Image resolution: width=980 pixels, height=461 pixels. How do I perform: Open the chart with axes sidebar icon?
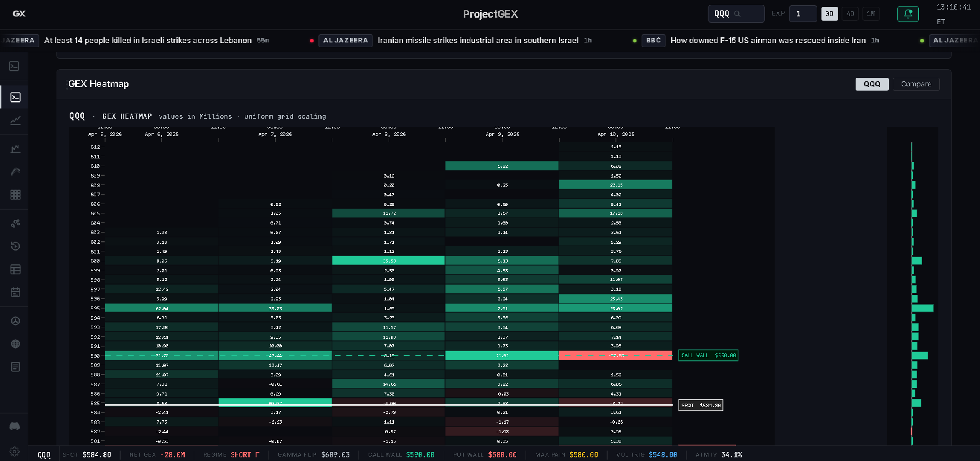(x=15, y=149)
